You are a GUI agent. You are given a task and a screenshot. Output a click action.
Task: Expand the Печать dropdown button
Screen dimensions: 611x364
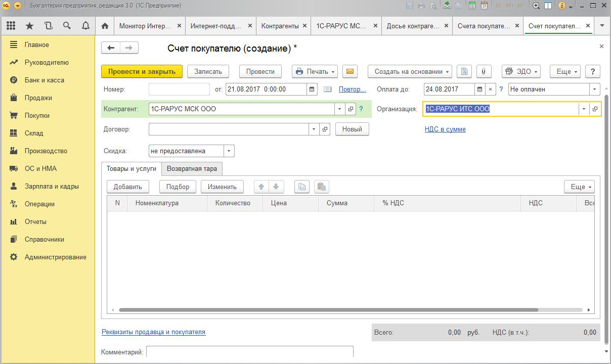coord(315,71)
